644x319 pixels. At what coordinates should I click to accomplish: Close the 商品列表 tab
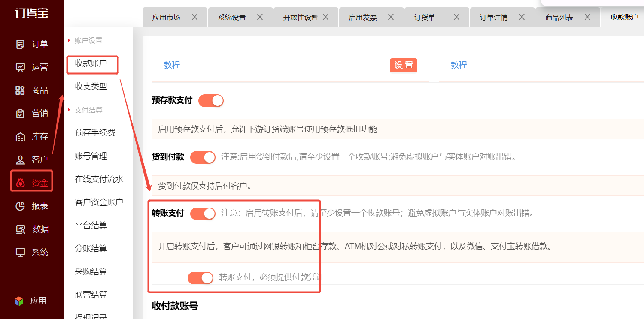click(x=587, y=17)
